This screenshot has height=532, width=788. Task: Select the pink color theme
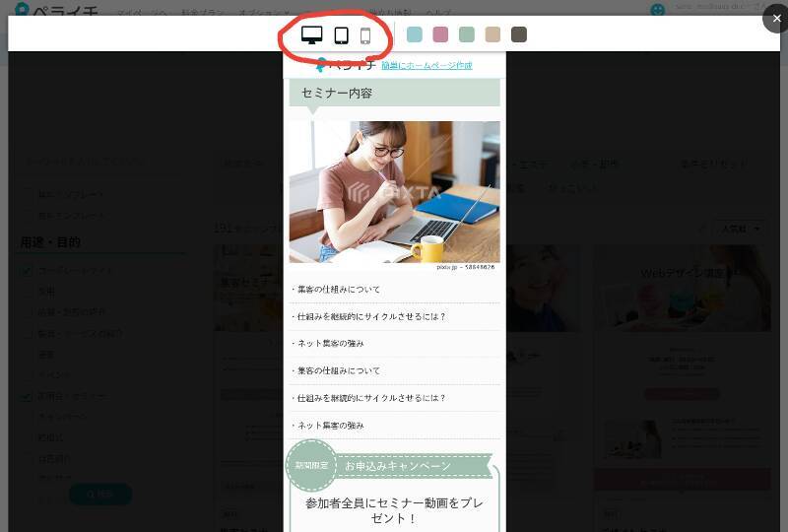coord(440,34)
